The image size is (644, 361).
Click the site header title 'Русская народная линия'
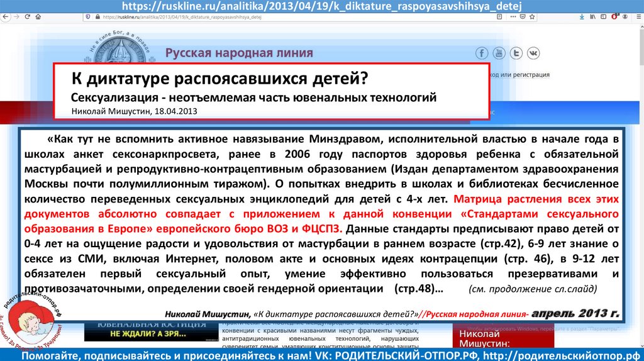(239, 53)
